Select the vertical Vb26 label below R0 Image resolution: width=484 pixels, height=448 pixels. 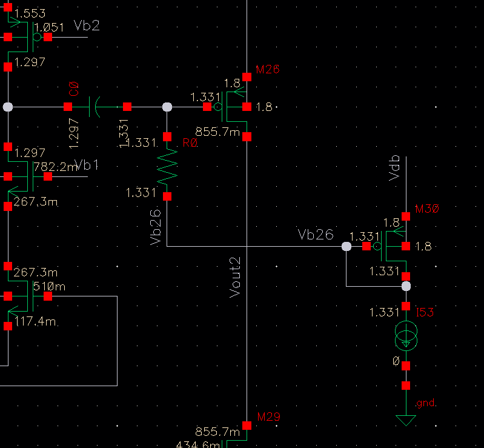155,228
